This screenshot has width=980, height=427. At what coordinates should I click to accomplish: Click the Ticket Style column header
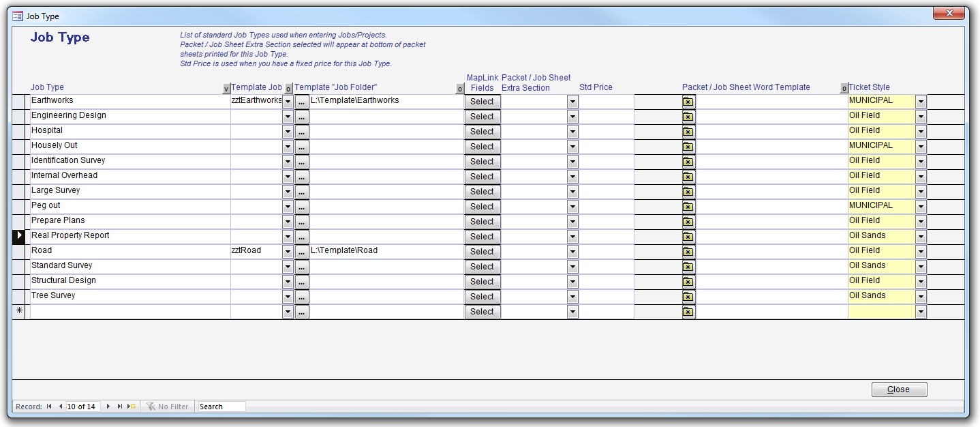pyautogui.click(x=869, y=87)
